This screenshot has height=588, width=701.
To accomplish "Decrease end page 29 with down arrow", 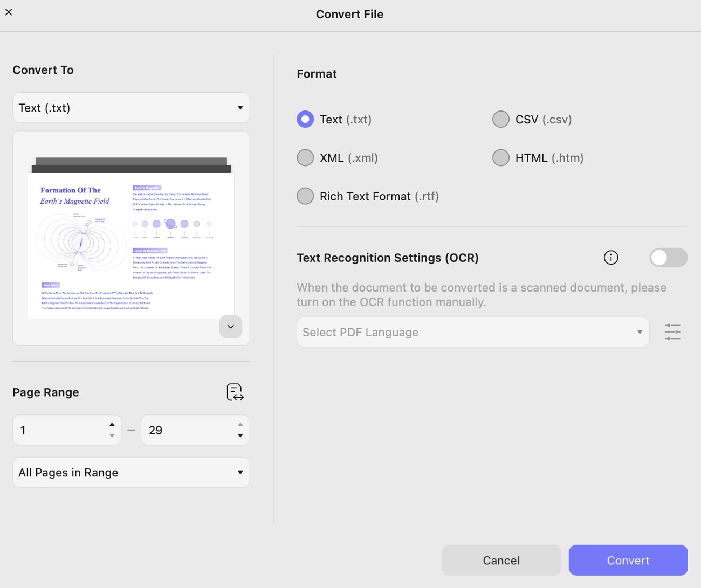I will coord(240,435).
